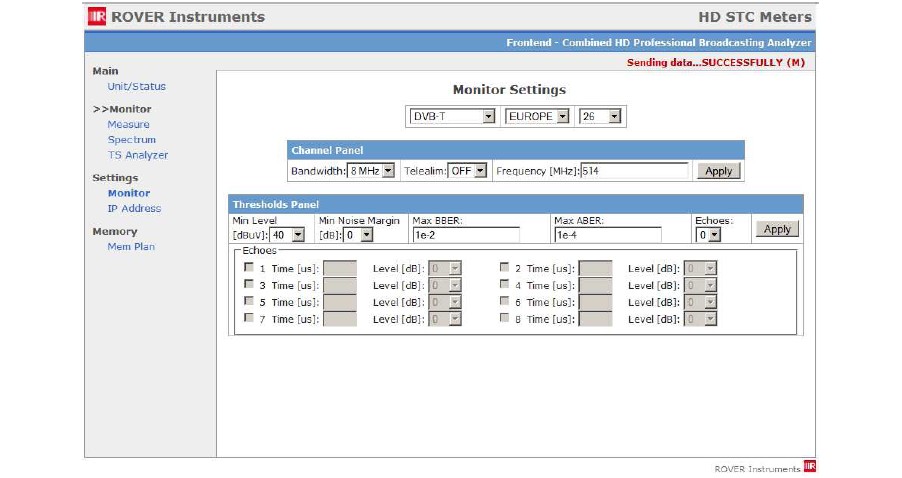Viewport: 902px width, 478px height.
Task: Open the Measure page
Action: 128,124
